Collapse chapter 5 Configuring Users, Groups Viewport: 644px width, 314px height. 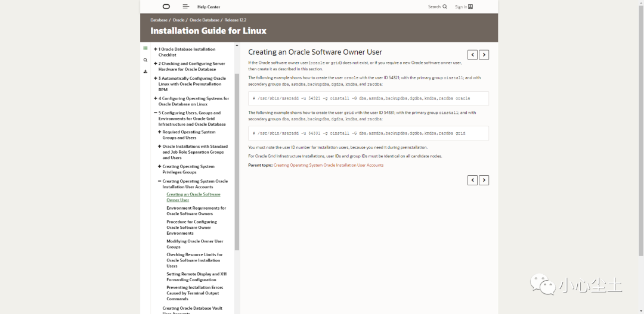(156, 113)
